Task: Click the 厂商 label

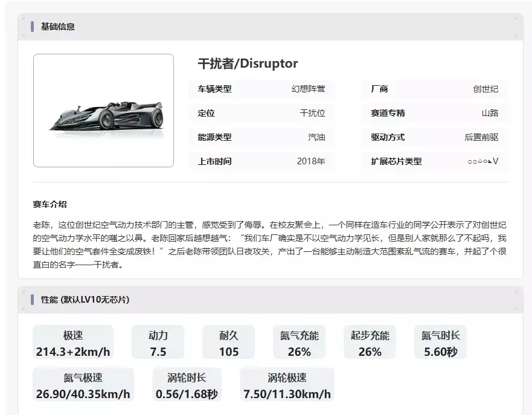Action: [x=379, y=89]
